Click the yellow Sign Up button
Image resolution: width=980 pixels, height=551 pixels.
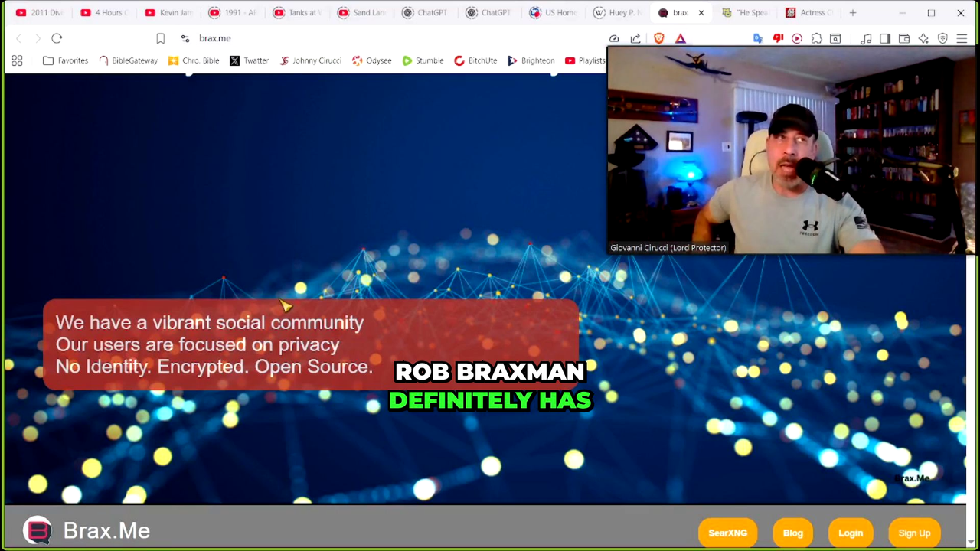(914, 533)
